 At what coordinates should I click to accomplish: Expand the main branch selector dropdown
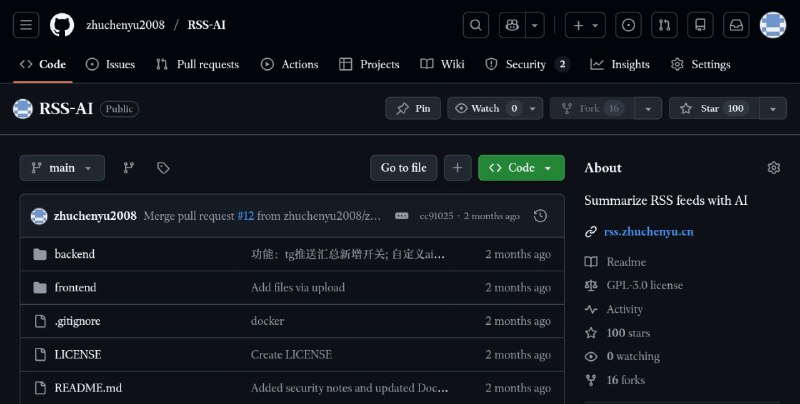[x=62, y=168]
